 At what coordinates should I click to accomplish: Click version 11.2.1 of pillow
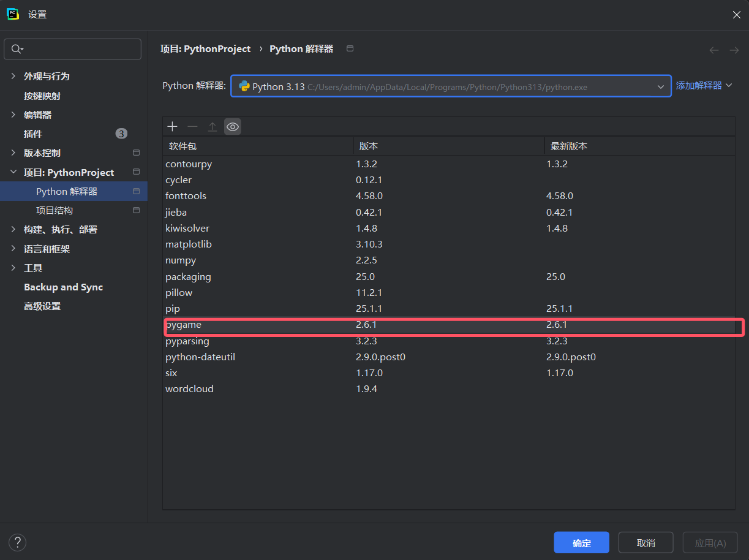click(369, 292)
